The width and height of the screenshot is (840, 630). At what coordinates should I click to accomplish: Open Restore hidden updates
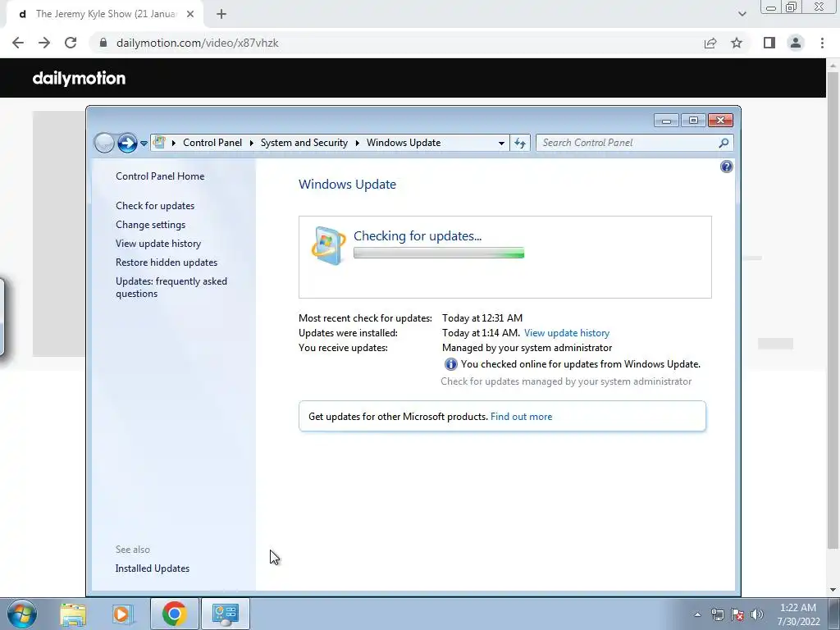point(167,262)
